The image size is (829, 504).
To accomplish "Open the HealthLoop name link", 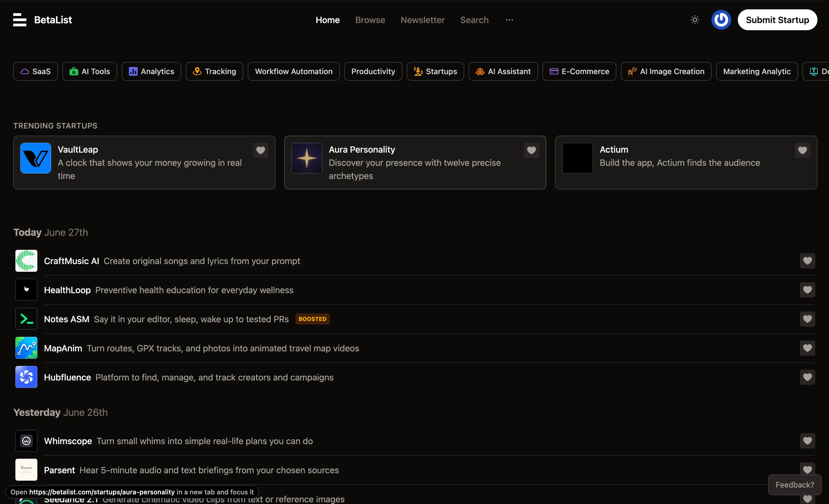I will [67, 290].
